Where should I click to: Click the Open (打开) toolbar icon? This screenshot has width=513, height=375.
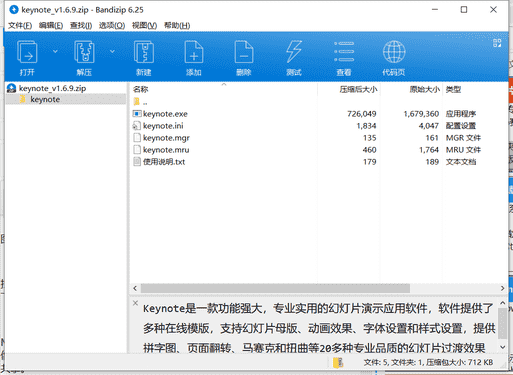(27, 52)
